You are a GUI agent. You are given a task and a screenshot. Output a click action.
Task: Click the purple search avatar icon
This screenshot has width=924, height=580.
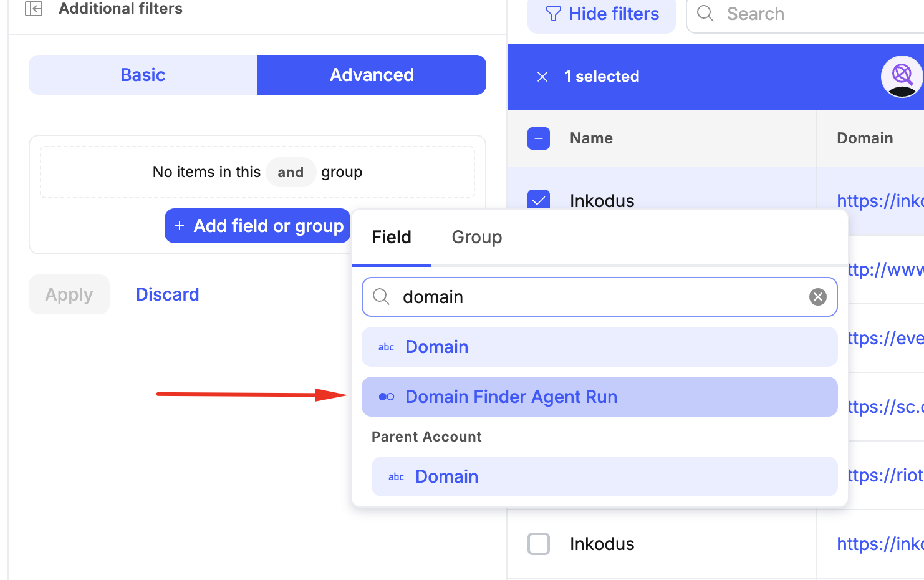pos(902,77)
